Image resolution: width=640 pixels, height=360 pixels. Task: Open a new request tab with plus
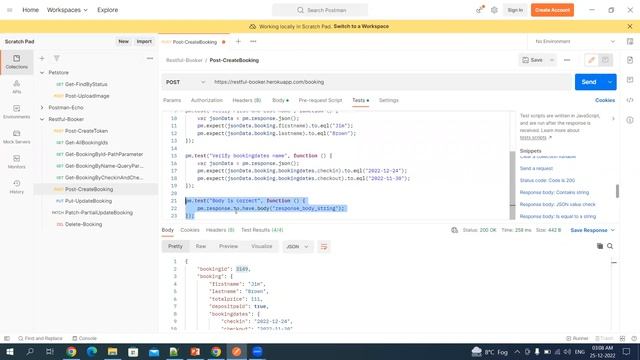[238, 41]
